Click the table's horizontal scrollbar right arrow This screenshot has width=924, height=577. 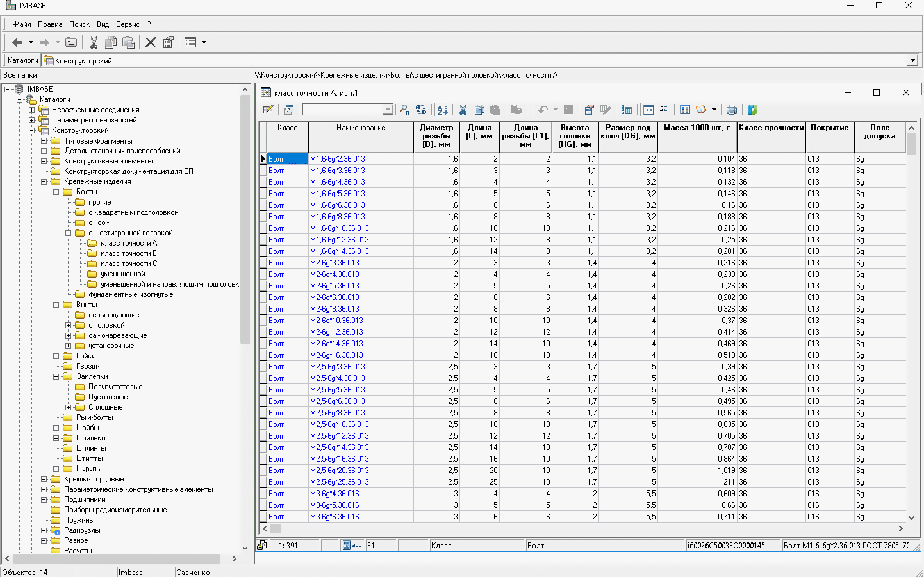(x=900, y=529)
